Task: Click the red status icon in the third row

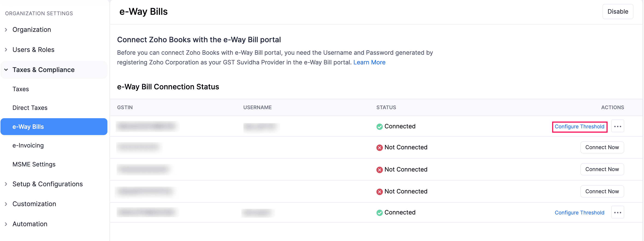Action: (379, 169)
